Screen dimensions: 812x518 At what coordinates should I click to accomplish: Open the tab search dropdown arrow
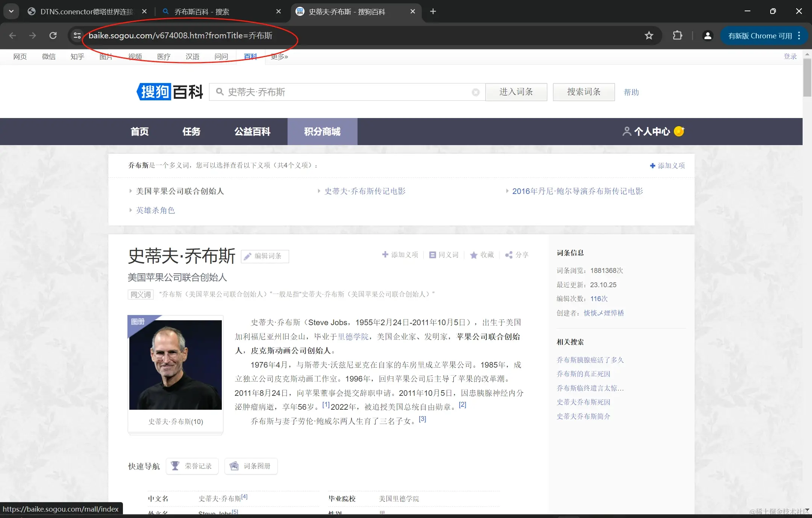point(11,11)
